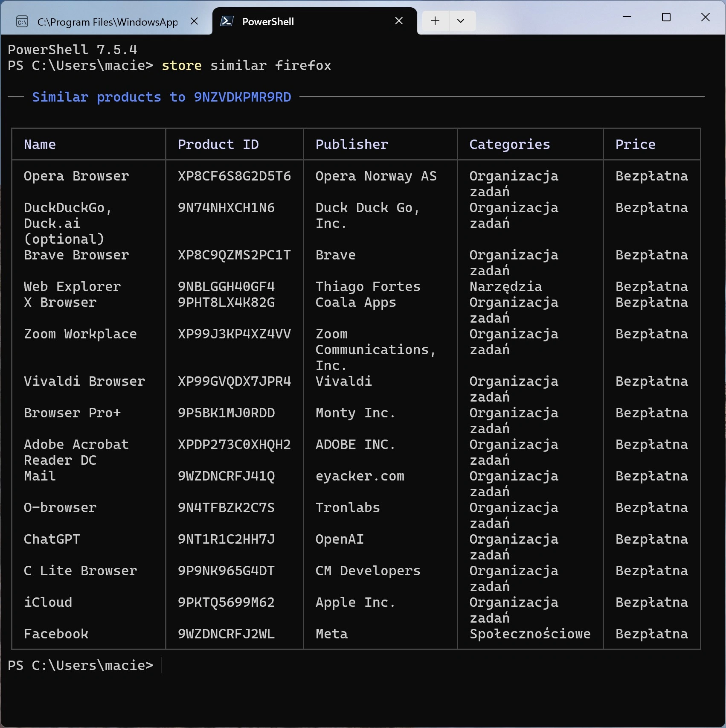
Task: Click the Opera Browser row name
Action: [76, 176]
